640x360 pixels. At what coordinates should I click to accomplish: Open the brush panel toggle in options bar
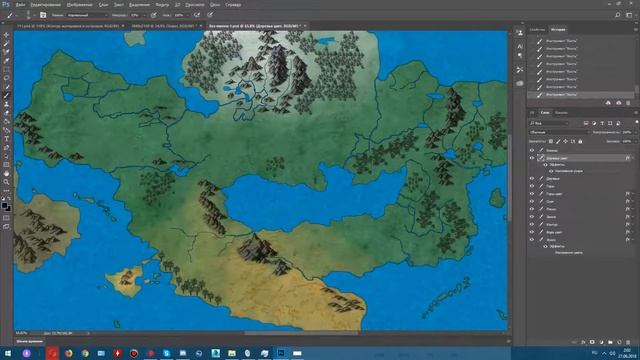[x=43, y=15]
